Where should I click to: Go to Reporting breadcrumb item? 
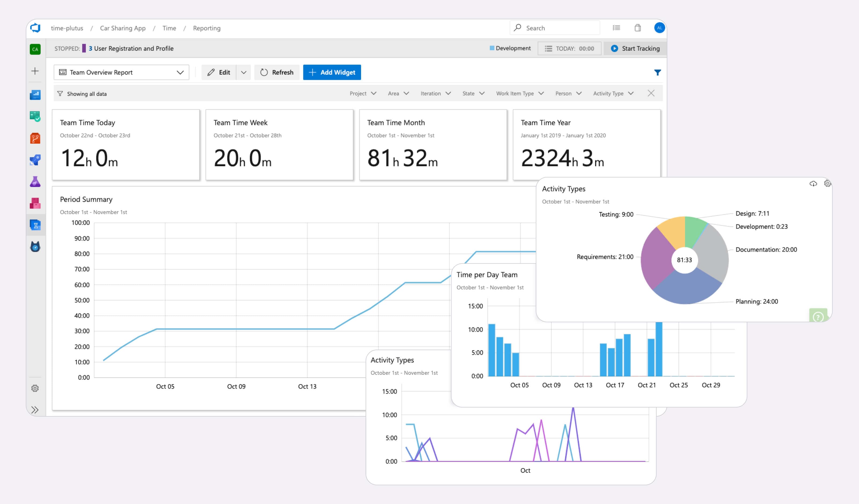pyautogui.click(x=207, y=28)
